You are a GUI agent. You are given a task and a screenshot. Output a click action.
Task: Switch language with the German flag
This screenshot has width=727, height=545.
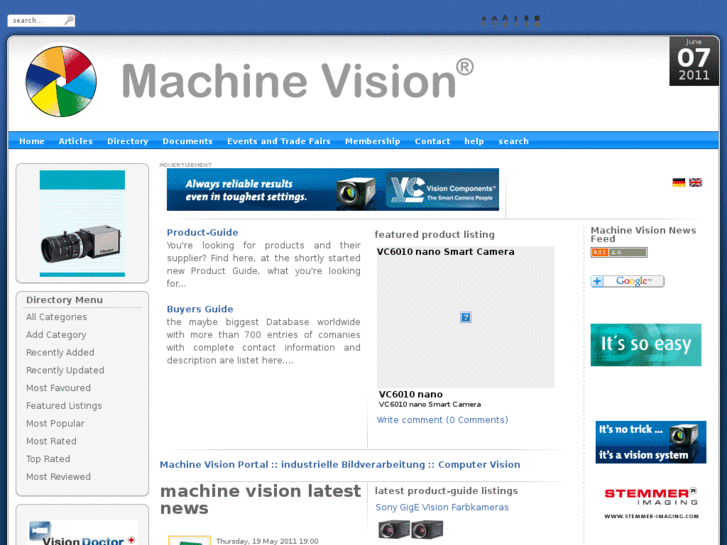(x=678, y=182)
